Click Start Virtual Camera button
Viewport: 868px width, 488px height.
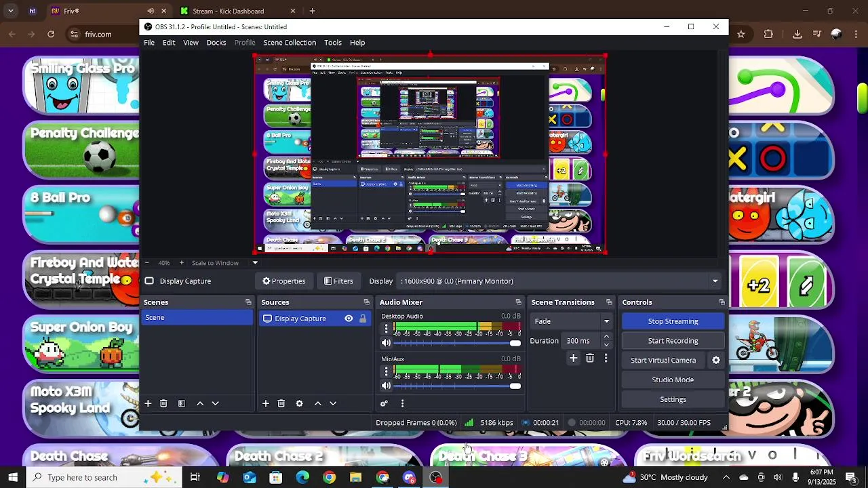point(663,361)
